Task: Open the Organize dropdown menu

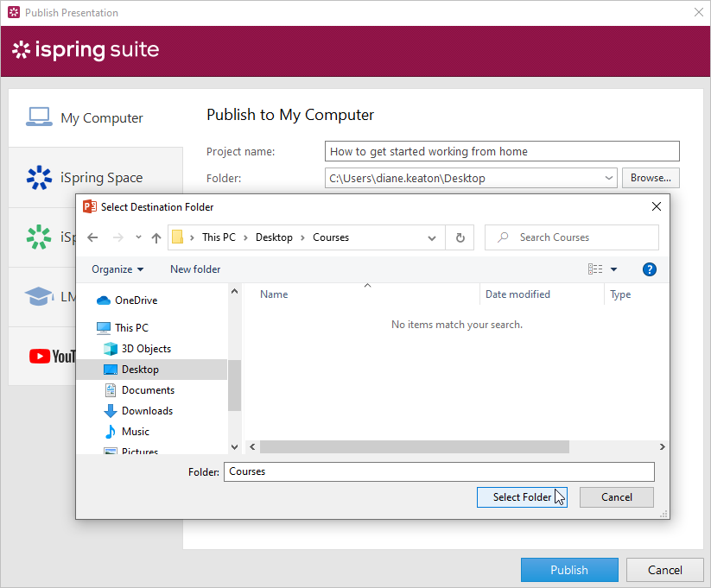Action: pyautogui.click(x=117, y=269)
